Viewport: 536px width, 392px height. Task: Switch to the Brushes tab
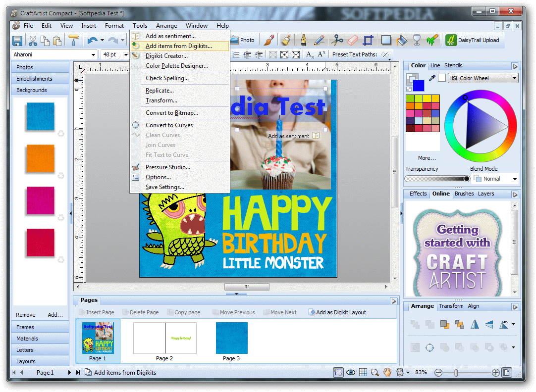pos(464,194)
